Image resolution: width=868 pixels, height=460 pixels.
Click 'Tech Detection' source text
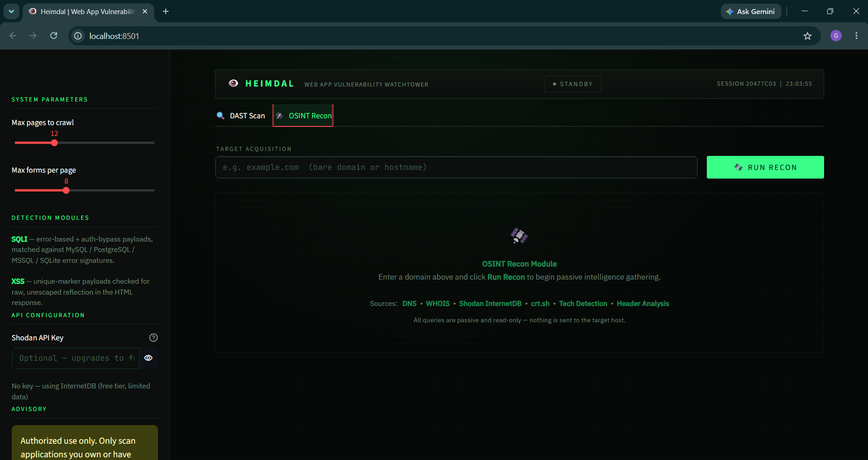point(583,304)
